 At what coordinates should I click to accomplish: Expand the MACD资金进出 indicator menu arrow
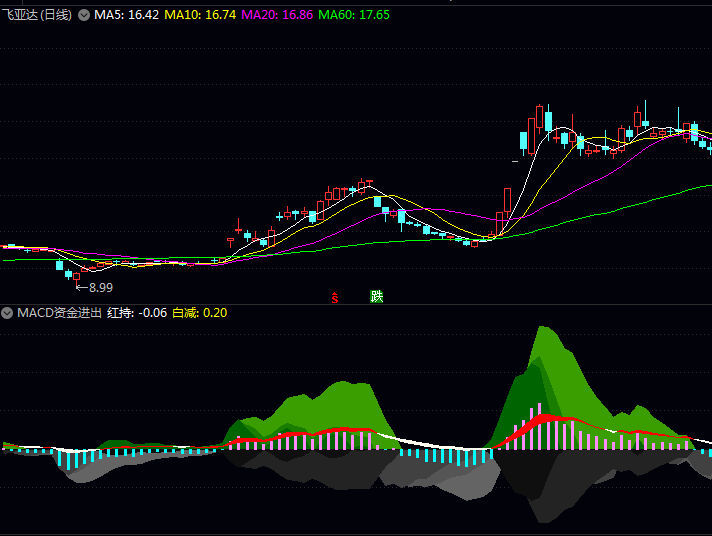click(8, 313)
